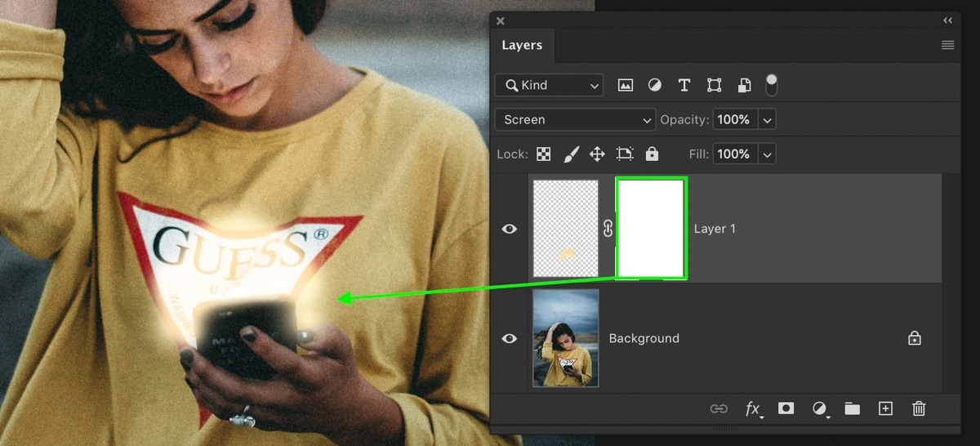Filter layers by pixel layers icon

pyautogui.click(x=626, y=85)
